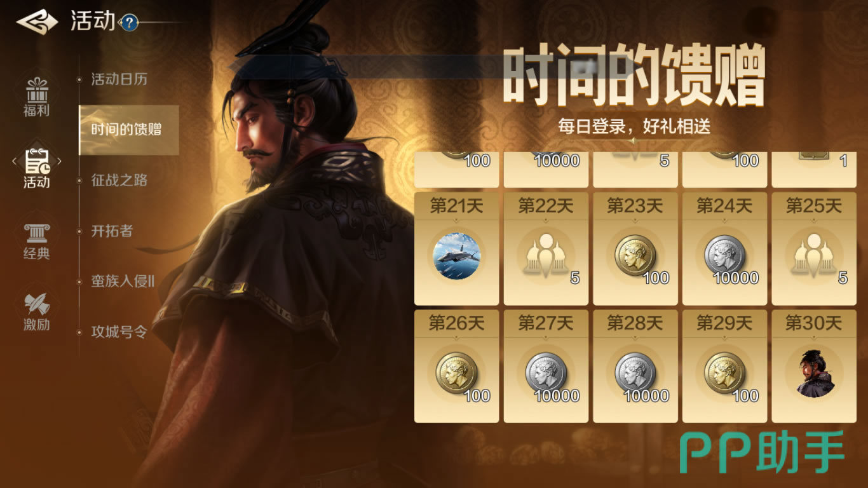
Task: Tap the Day 22 population icon reward
Action: 545,256
